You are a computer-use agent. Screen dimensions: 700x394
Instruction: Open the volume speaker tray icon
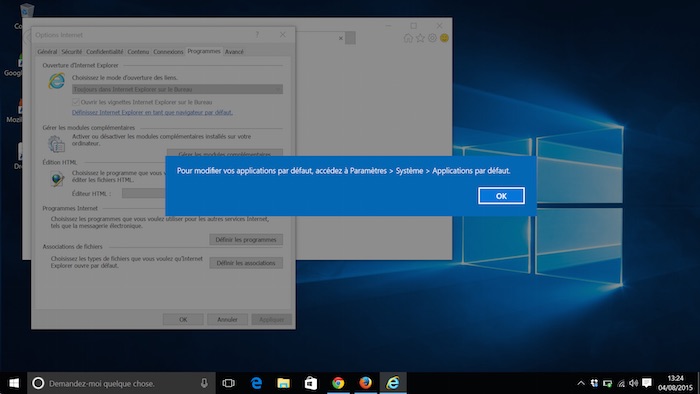click(633, 383)
